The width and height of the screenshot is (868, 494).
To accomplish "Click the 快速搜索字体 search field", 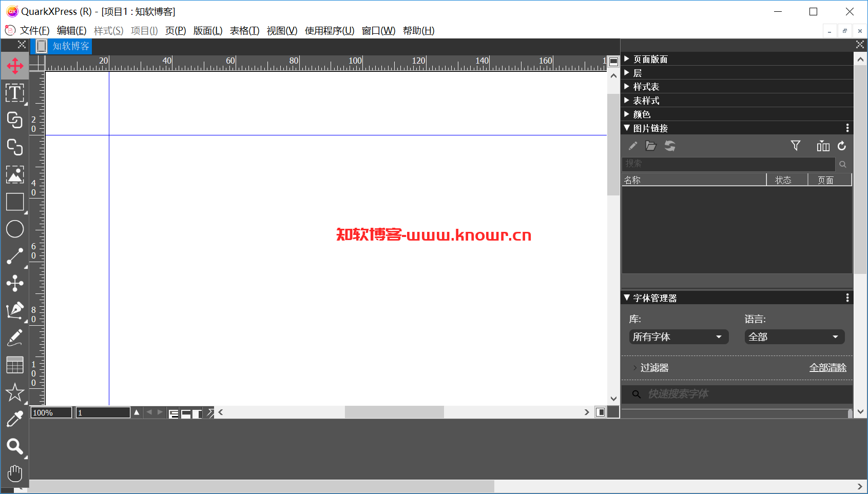I will (737, 394).
